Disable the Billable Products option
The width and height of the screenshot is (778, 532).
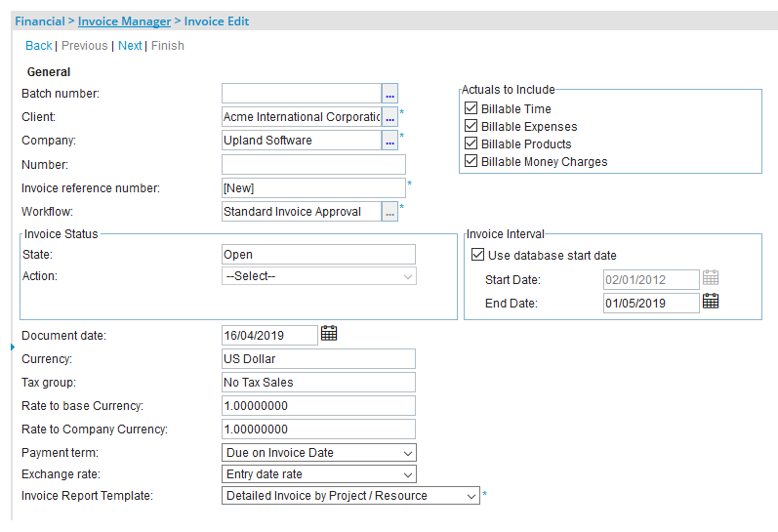pyautogui.click(x=471, y=144)
